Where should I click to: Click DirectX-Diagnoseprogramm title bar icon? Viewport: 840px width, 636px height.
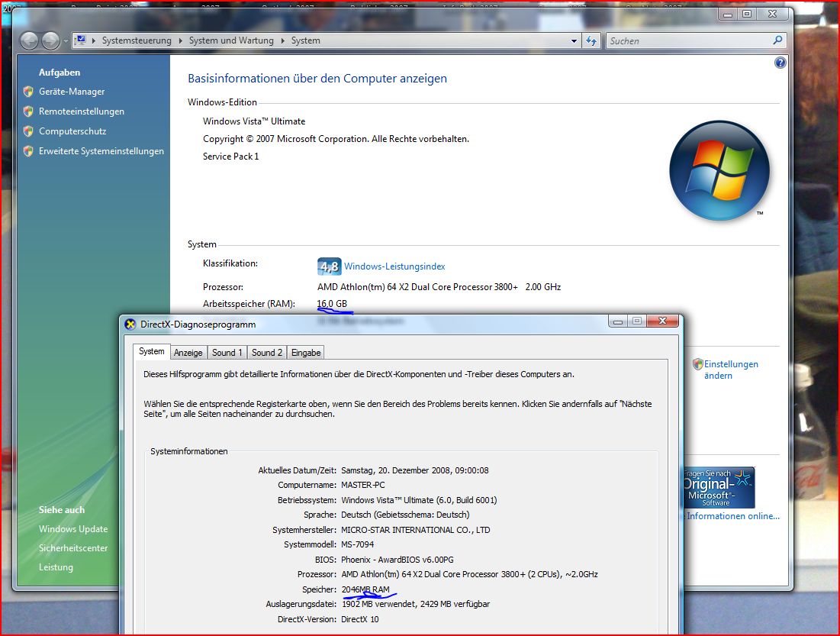click(130, 324)
